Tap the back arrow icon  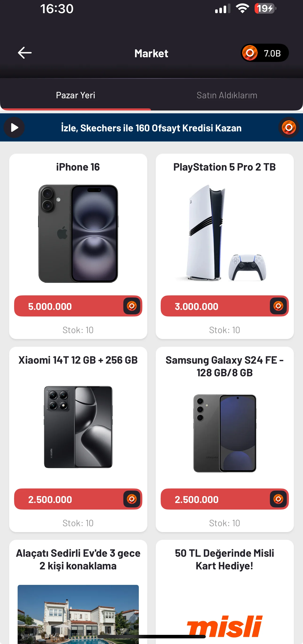point(24,53)
